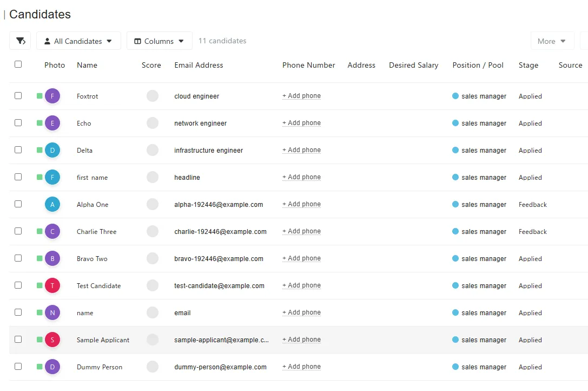
Task: Sort by the Score column header
Action: click(x=151, y=65)
